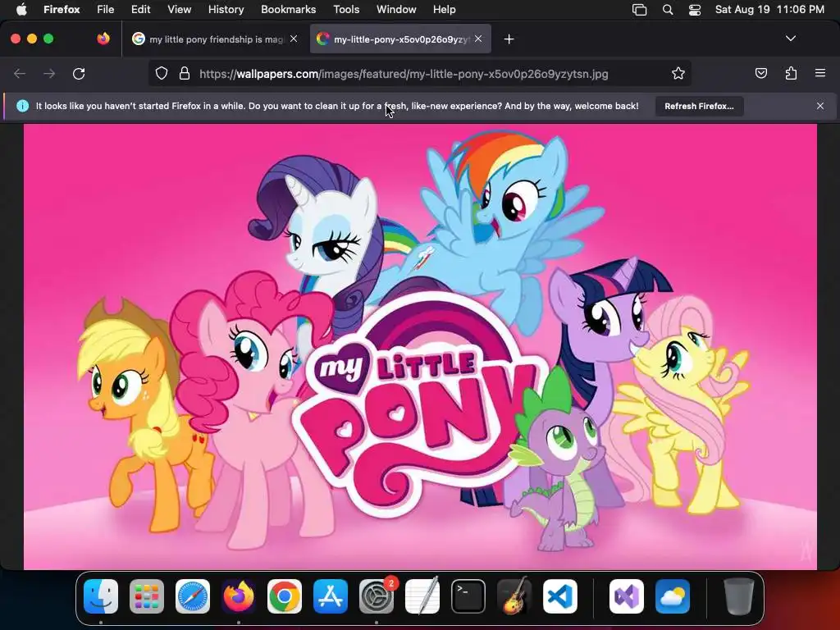Open Spotlight search in menu bar
The width and height of the screenshot is (840, 630).
point(668,10)
